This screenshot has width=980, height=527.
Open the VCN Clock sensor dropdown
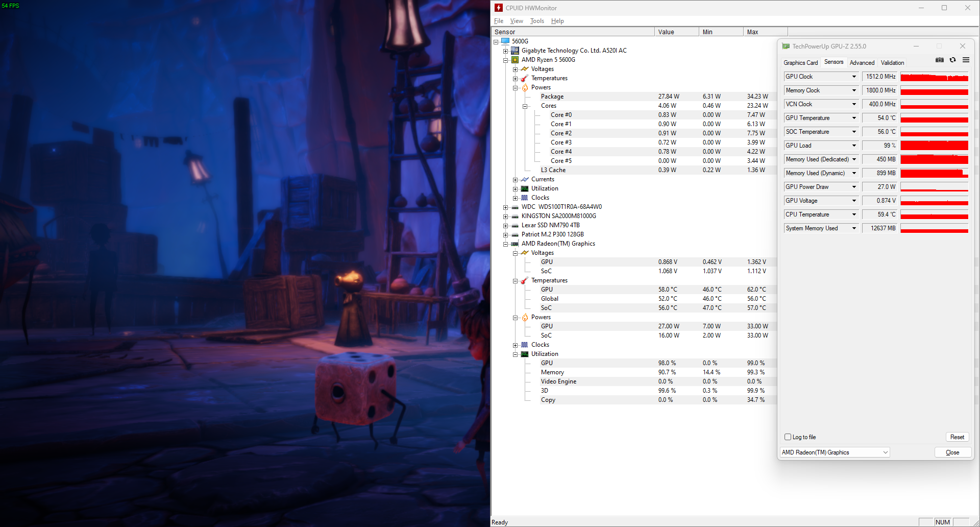[854, 104]
